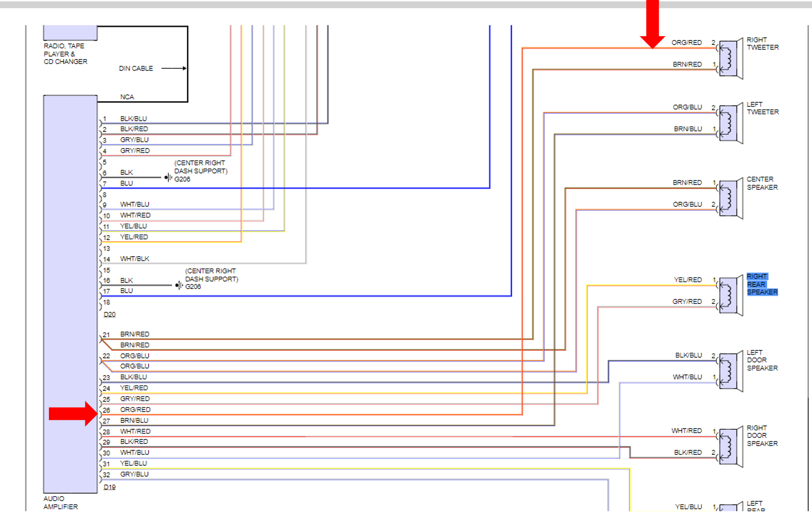Select the LEFT DOOR SPEAKER label
This screenshot has height=520, width=812.
point(762,360)
